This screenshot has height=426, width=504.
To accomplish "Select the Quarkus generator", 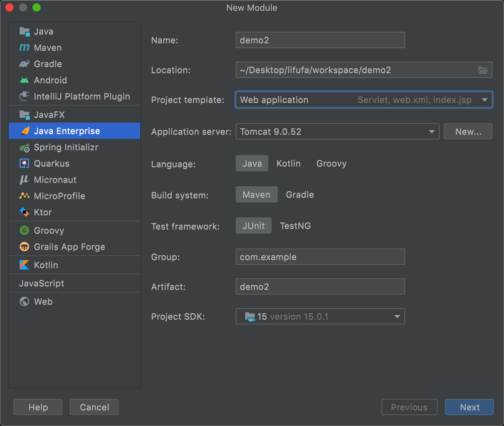I will (x=75, y=164).
